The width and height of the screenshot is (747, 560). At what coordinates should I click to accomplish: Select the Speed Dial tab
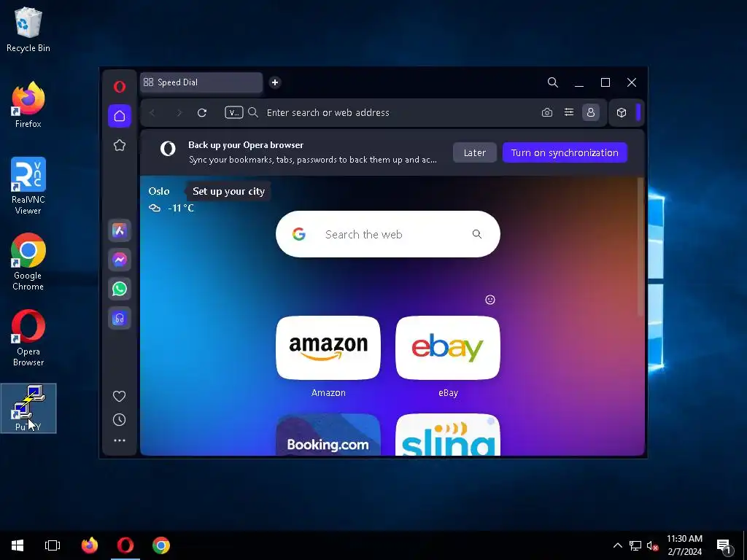tap(201, 82)
